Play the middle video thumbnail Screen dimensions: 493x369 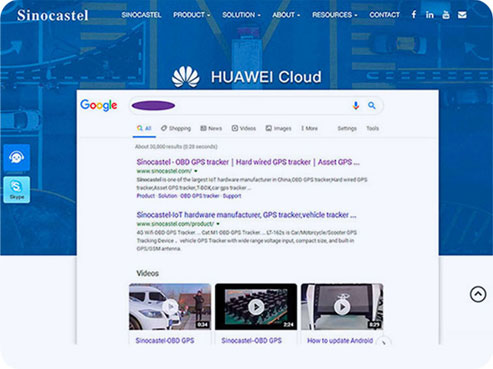coord(256,307)
